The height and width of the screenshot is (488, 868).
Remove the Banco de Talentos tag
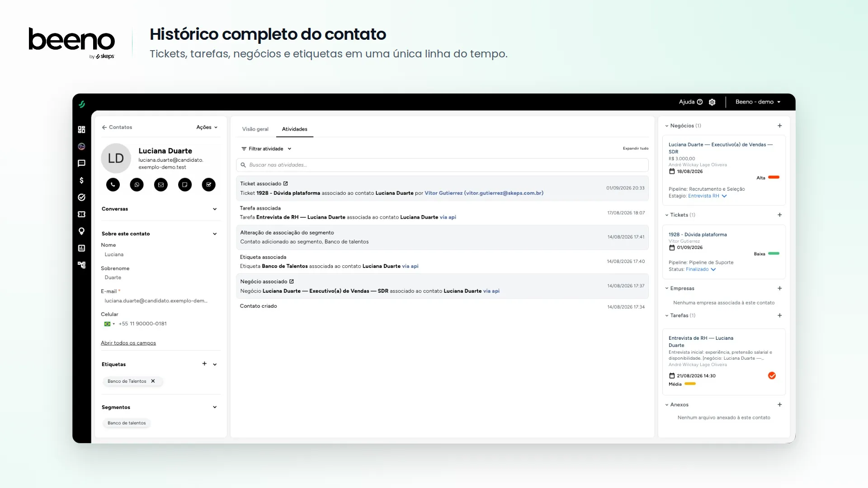click(x=153, y=381)
